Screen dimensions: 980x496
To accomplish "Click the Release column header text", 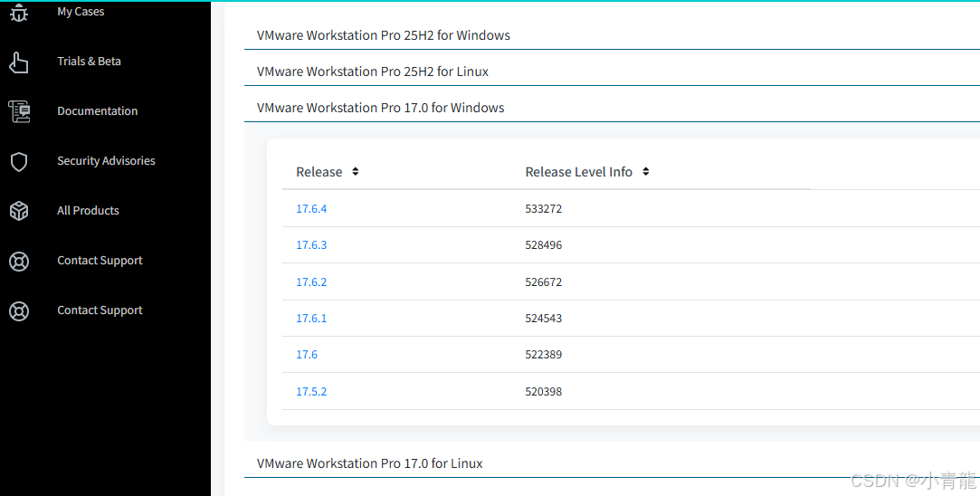I will (x=319, y=172).
